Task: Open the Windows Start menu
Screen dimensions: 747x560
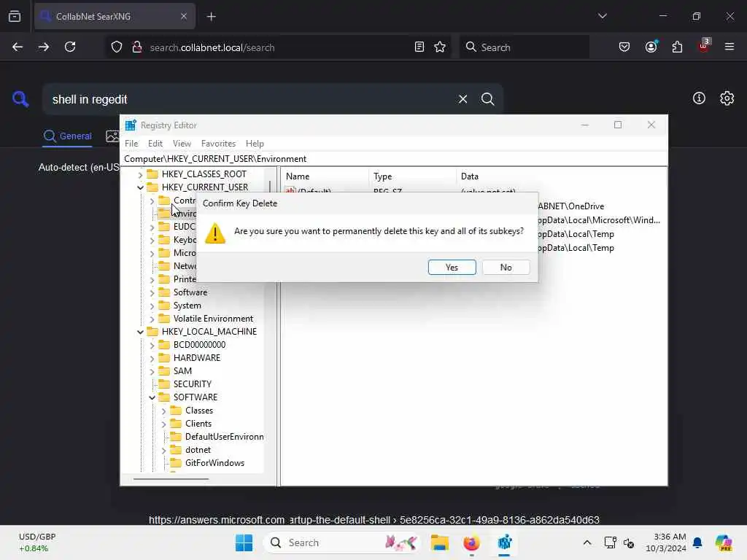Action: (244, 542)
